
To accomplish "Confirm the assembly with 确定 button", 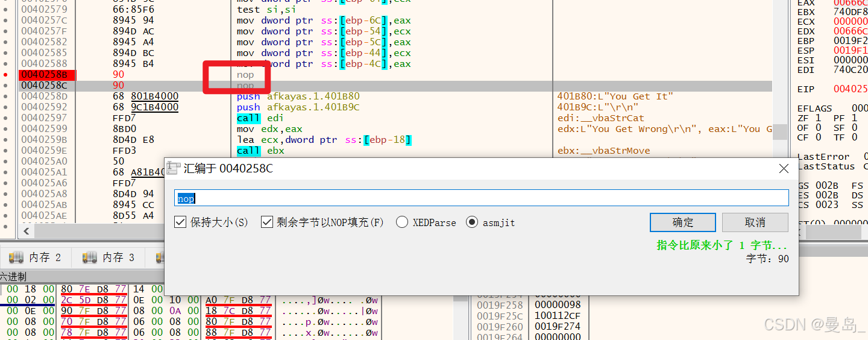I will point(683,222).
